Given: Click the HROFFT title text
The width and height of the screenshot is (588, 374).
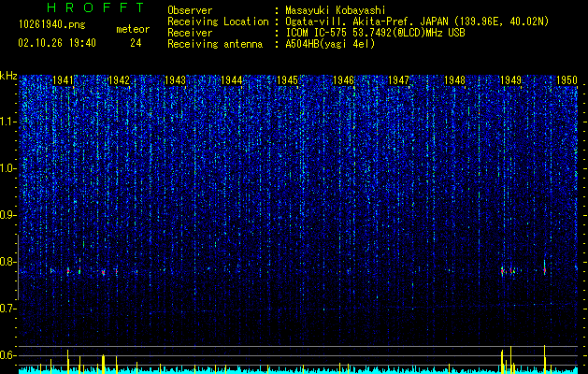Looking at the screenshot, I should [96, 7].
